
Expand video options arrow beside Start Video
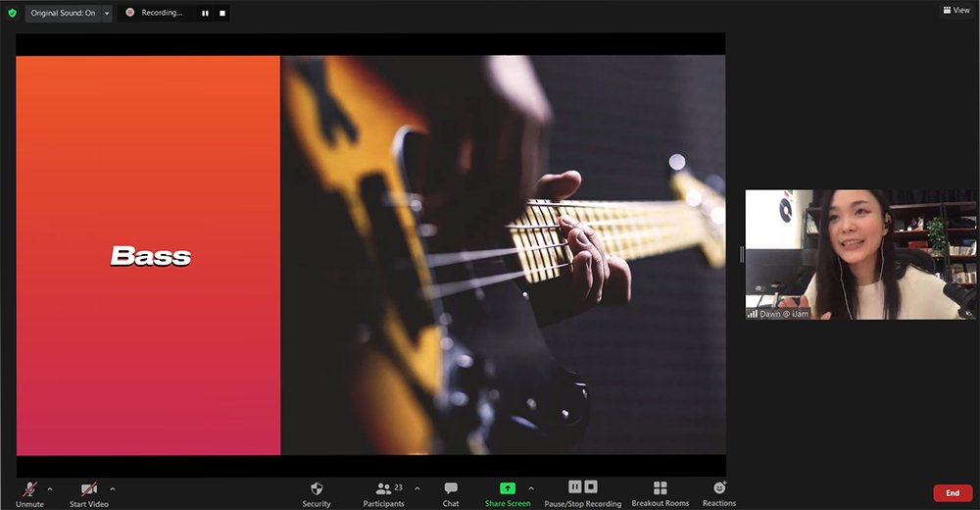(x=113, y=488)
